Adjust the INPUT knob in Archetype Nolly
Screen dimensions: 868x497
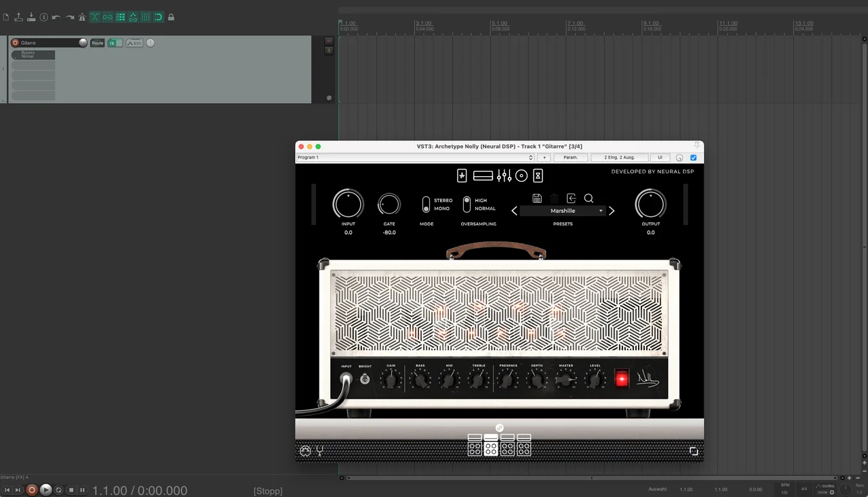pyautogui.click(x=348, y=204)
